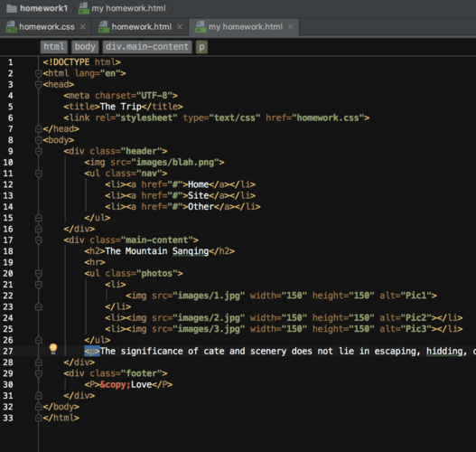Collapse the main-content div fold on line 17

pyautogui.click(x=39, y=240)
